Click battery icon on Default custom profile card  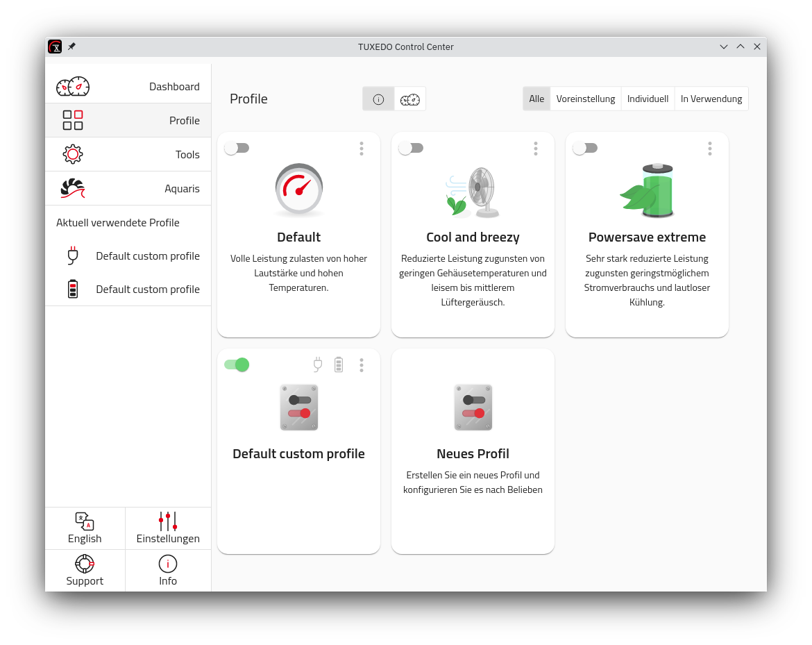click(339, 365)
